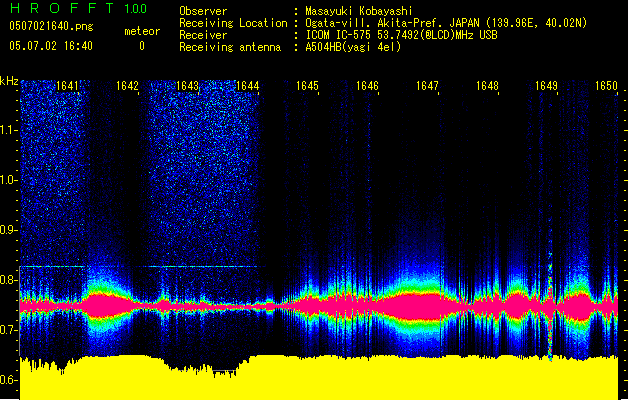Viewport: 629px width, 400px height.
Task: Click the kHz axis unit label
Action: pos(9,81)
